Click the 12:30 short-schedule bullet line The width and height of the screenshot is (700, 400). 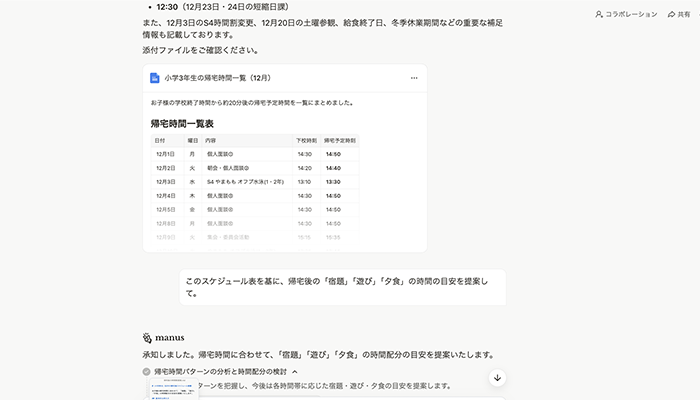pos(222,7)
